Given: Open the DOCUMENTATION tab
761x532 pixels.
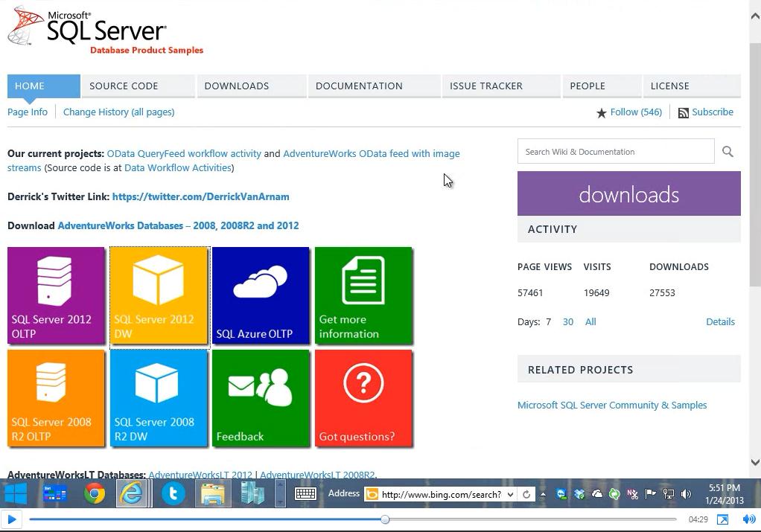Looking at the screenshot, I should (375, 86).
